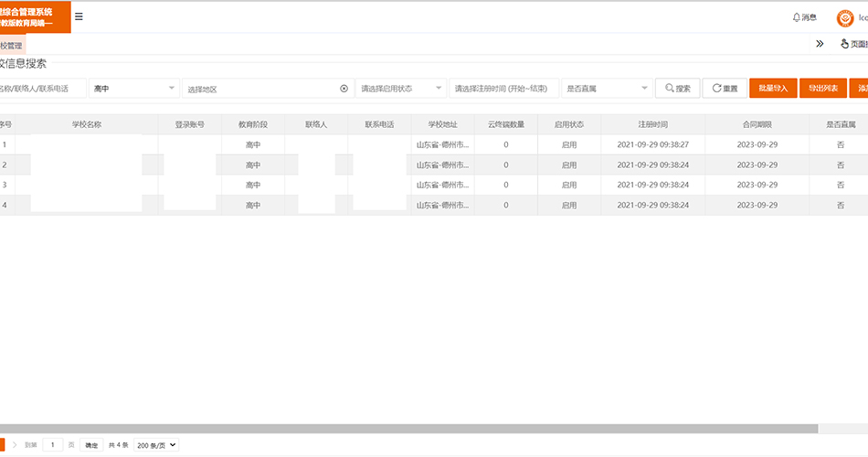This screenshot has width=868, height=457.
Task: Go to next page arrow in pagination
Action: (14, 445)
